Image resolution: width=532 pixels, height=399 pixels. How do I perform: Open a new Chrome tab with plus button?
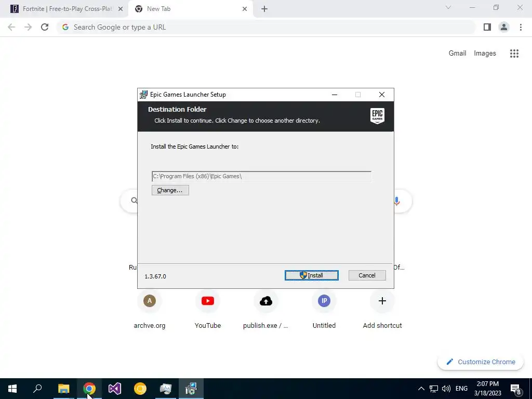pyautogui.click(x=264, y=9)
